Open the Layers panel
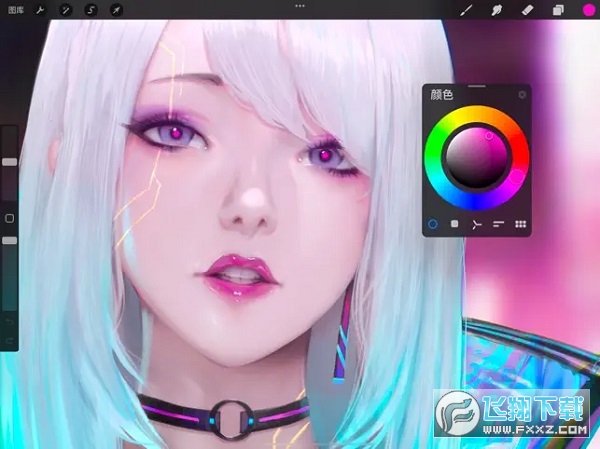 tap(557, 10)
